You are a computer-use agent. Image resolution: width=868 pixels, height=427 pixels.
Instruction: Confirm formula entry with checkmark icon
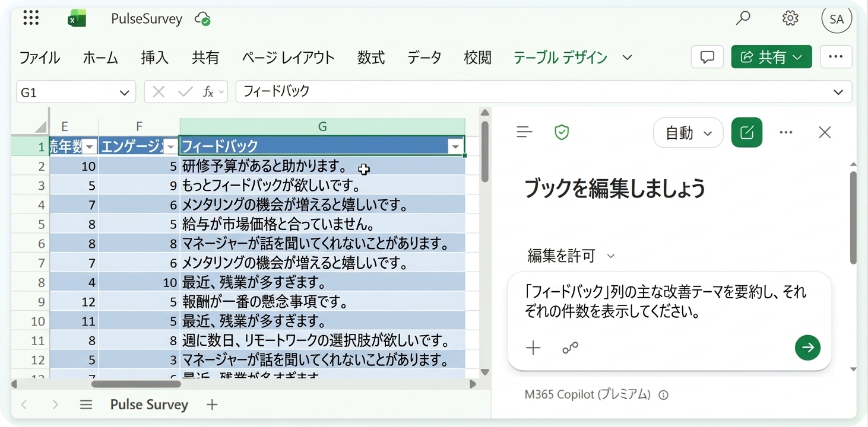[x=185, y=92]
